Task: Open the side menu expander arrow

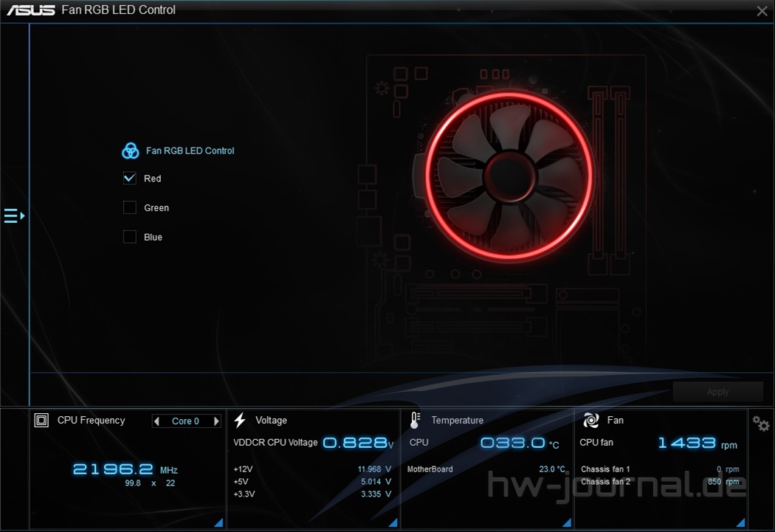Action: (x=14, y=216)
